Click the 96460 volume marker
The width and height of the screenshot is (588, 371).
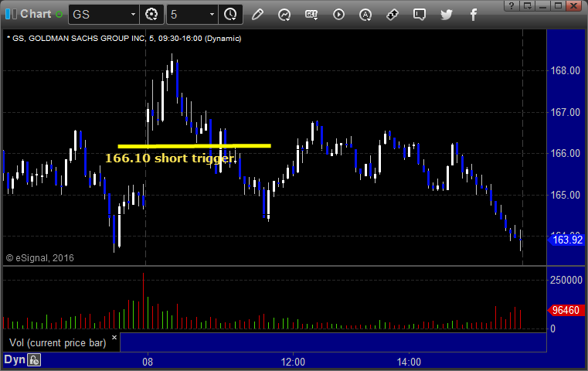coord(566,310)
